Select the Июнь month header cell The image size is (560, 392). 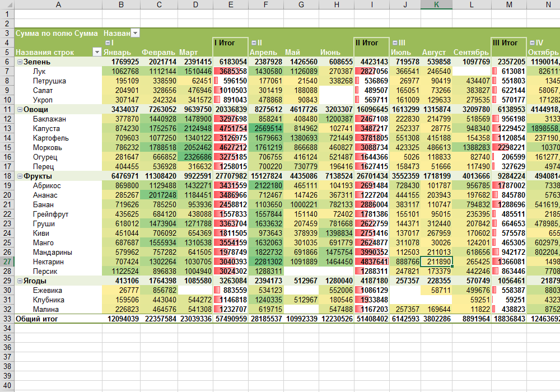coord(337,52)
